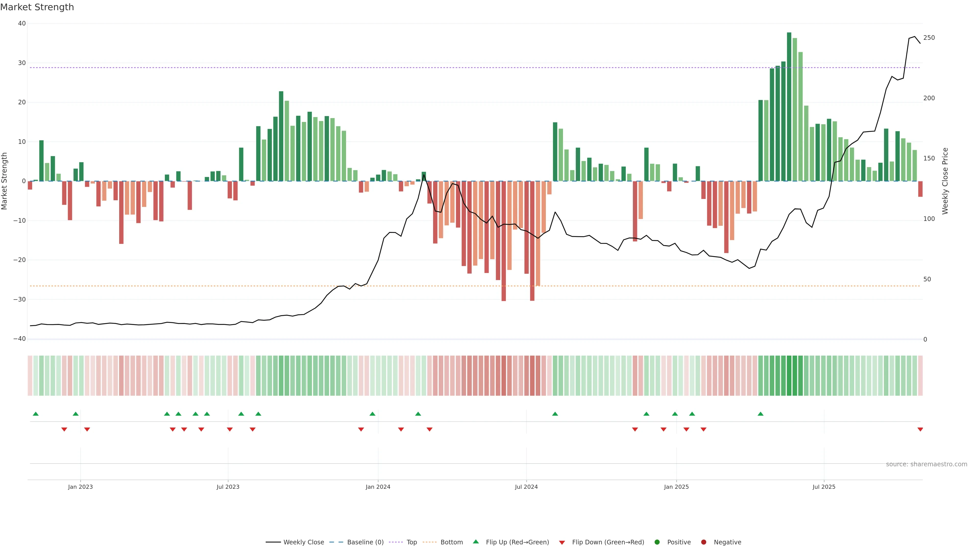Click the Flip Down red triangle legend icon
Viewport: 980px width, 551px height.
[562, 542]
